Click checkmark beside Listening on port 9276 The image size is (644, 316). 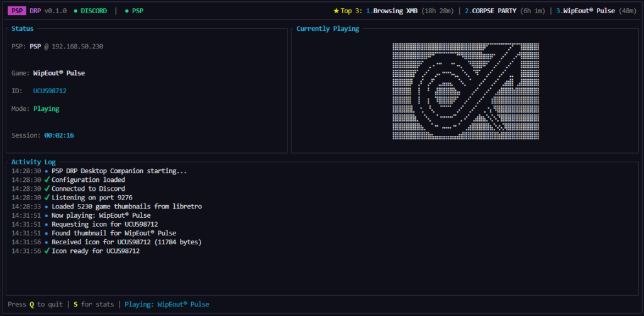(x=47, y=198)
